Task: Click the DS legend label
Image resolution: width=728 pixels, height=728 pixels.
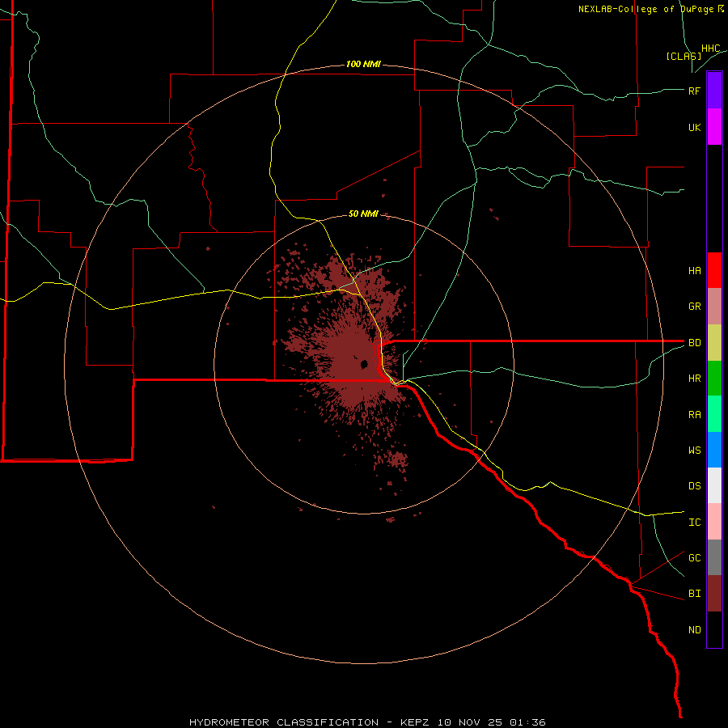Action: 694,486
